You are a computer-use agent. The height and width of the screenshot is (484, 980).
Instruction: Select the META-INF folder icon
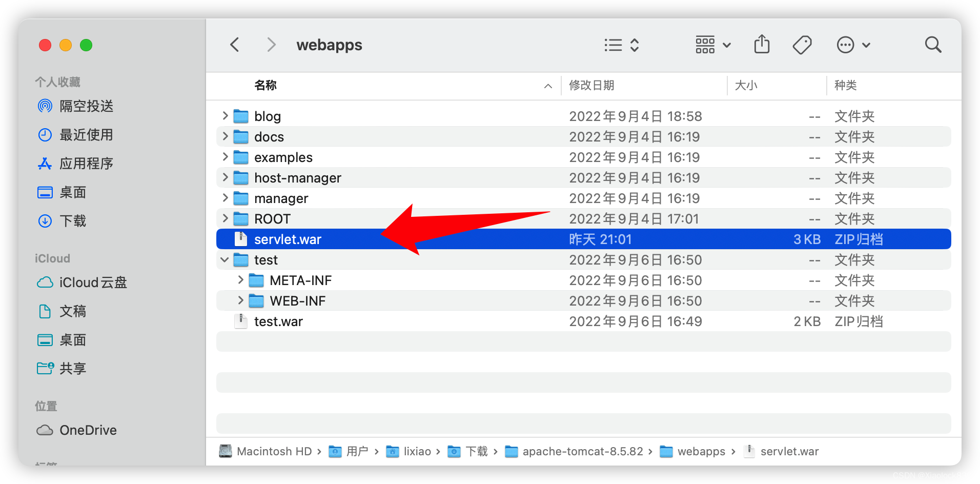pos(256,280)
